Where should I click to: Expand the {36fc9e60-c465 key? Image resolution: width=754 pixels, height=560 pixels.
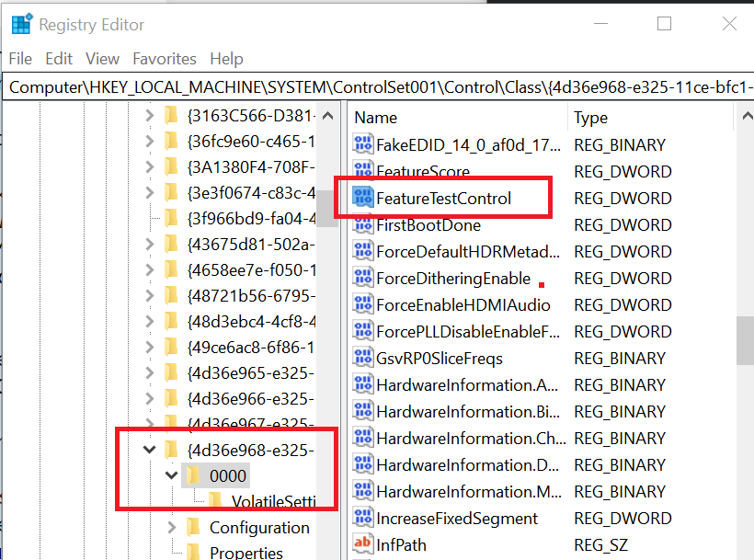click(150, 141)
